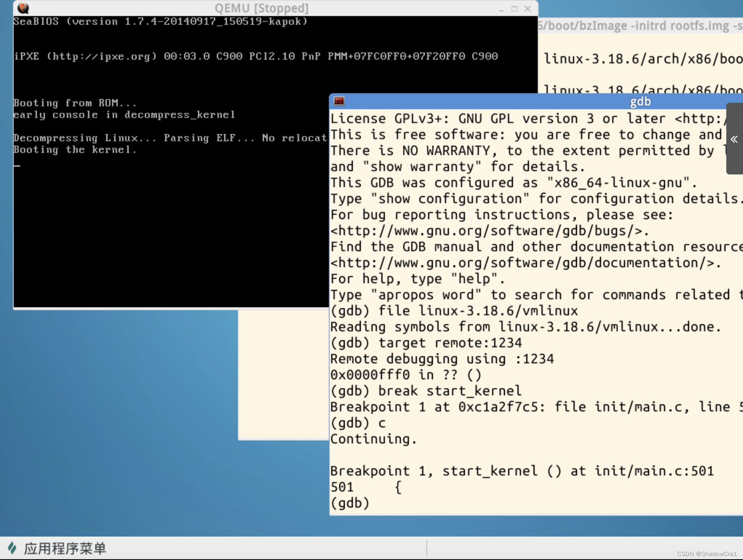Screen dimensions: 743x560
Task: Click background terminal bzImage command line
Action: coord(640,25)
